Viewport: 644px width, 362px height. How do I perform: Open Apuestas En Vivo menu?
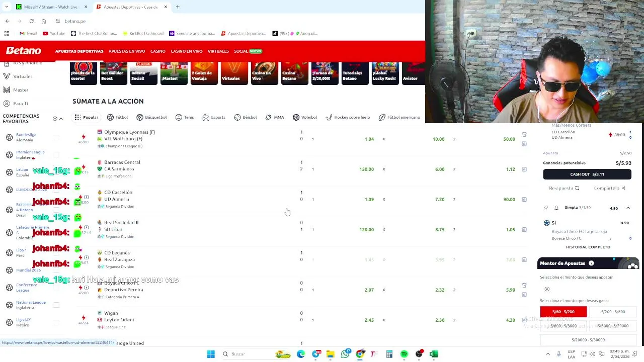(x=127, y=51)
